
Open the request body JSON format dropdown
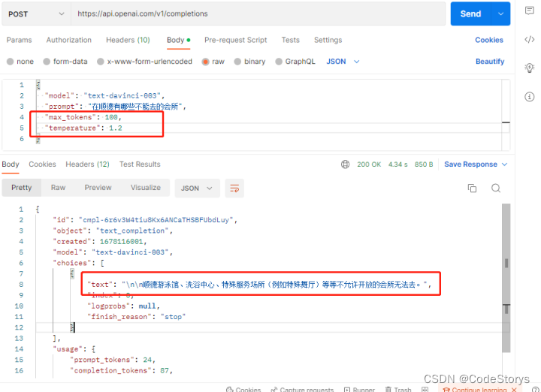(x=343, y=62)
